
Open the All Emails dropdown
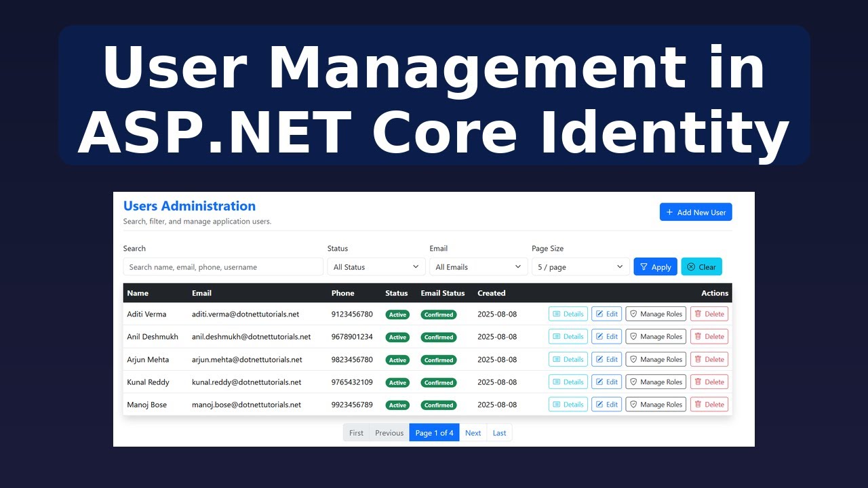(479, 267)
